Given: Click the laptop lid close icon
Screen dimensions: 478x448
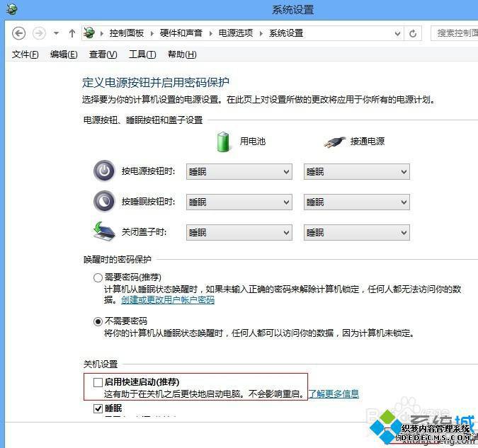Looking at the screenshot, I should [x=103, y=231].
